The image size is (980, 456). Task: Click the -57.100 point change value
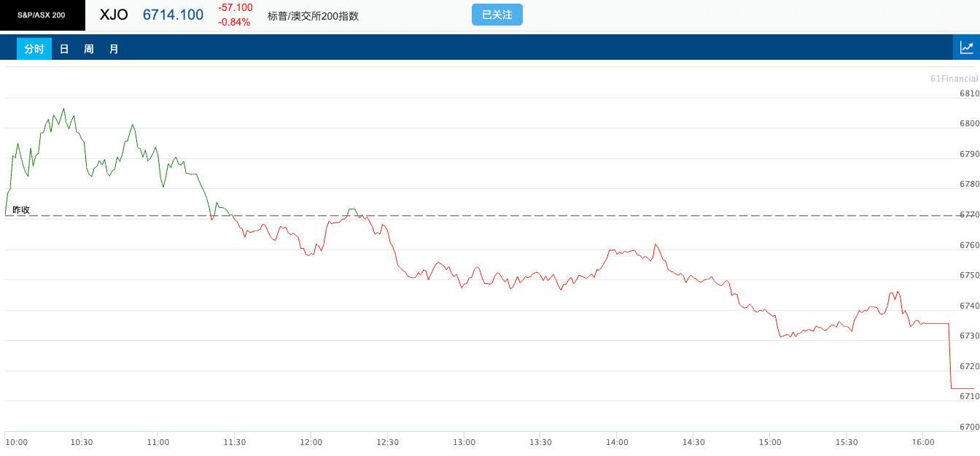(x=235, y=7)
